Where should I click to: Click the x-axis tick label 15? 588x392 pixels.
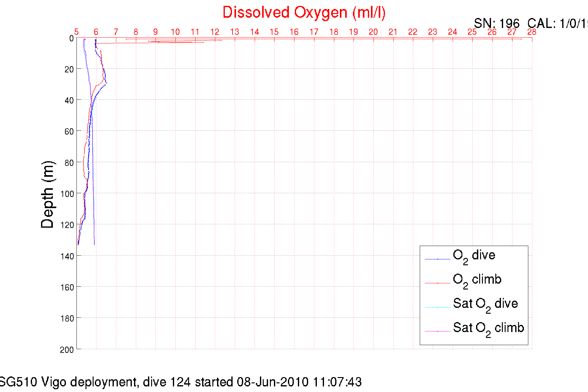274,32
